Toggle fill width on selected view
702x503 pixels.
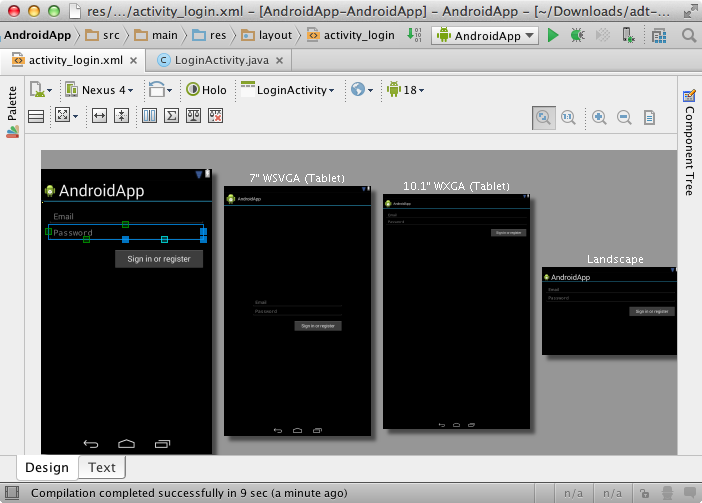[x=99, y=116]
